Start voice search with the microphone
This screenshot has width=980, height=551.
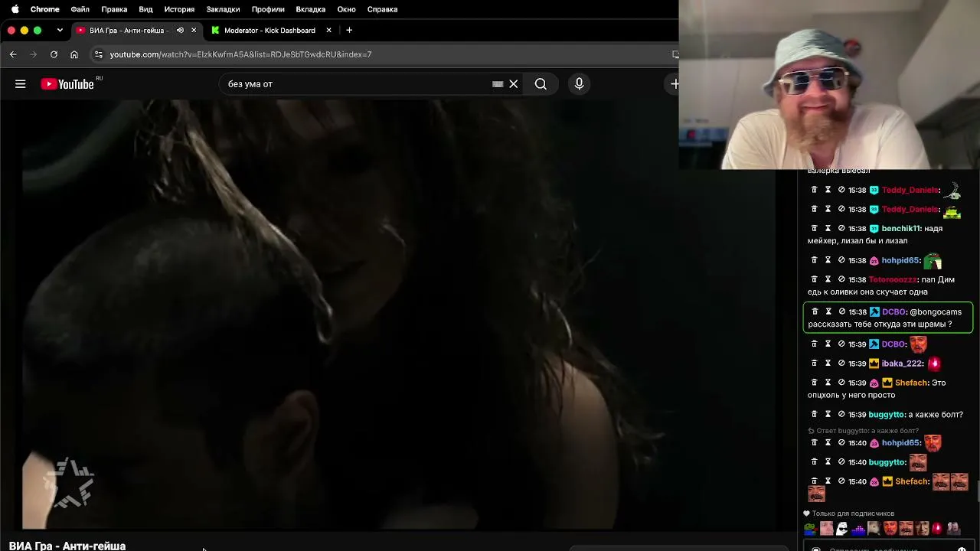click(x=579, y=84)
